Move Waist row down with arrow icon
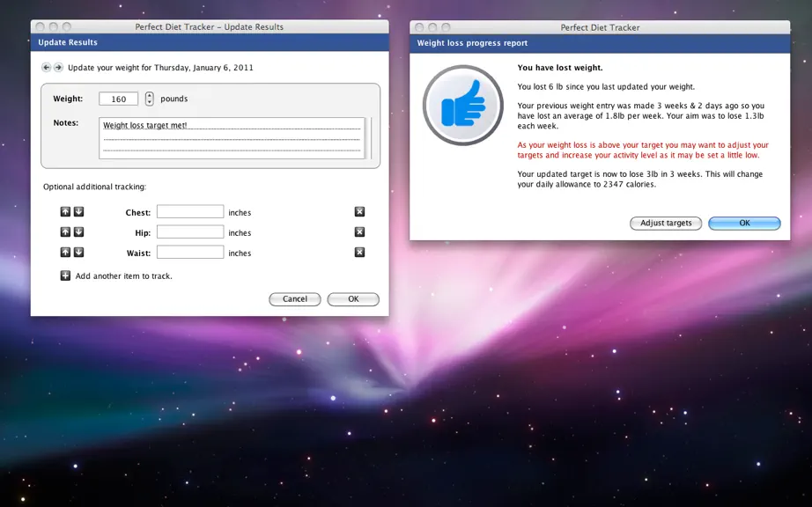The height and width of the screenshot is (507, 812). (78, 252)
